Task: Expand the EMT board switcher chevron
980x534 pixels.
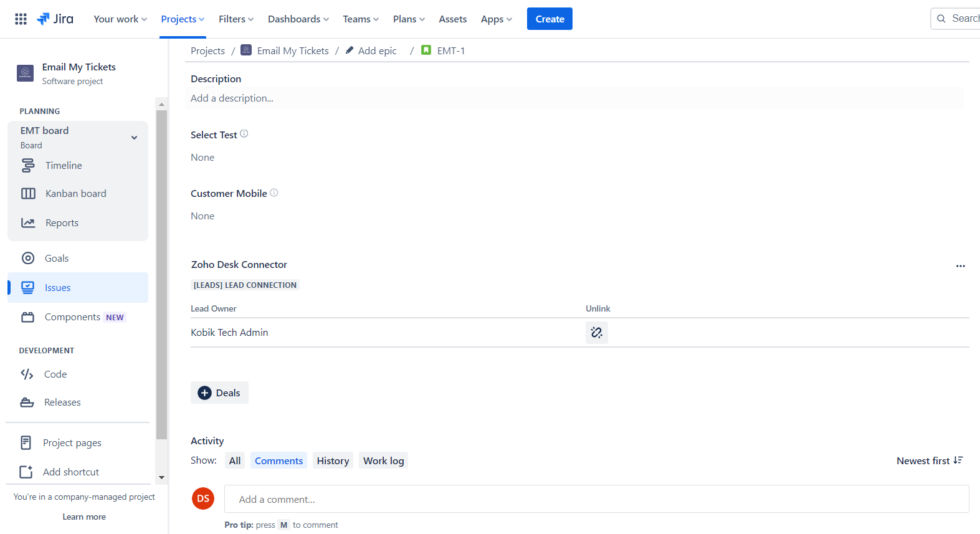Action: tap(134, 138)
